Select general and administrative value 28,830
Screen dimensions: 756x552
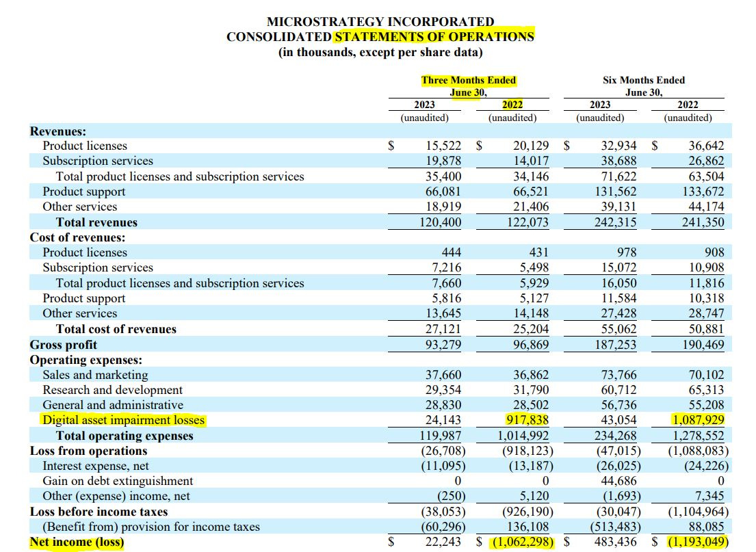click(443, 404)
